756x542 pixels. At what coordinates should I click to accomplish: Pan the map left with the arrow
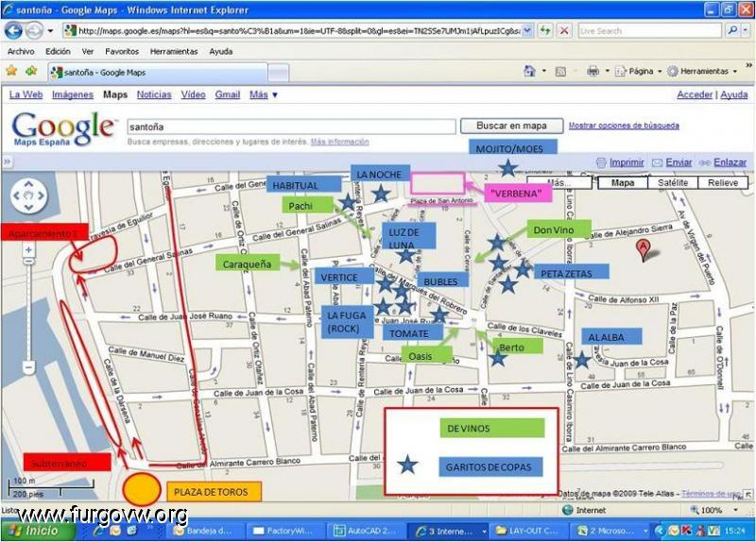click(17, 195)
